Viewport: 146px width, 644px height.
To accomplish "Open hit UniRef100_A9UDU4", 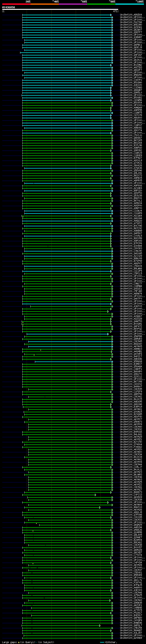I will (x=131, y=15).
